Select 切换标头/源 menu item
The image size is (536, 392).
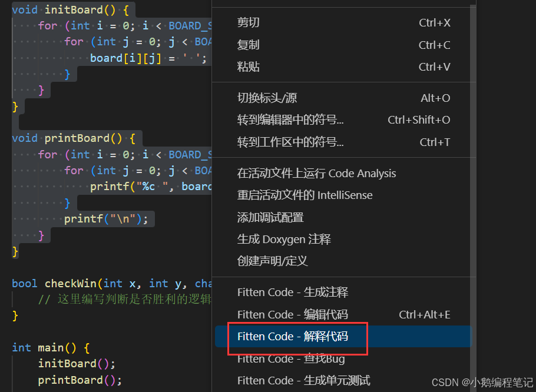tap(343, 98)
